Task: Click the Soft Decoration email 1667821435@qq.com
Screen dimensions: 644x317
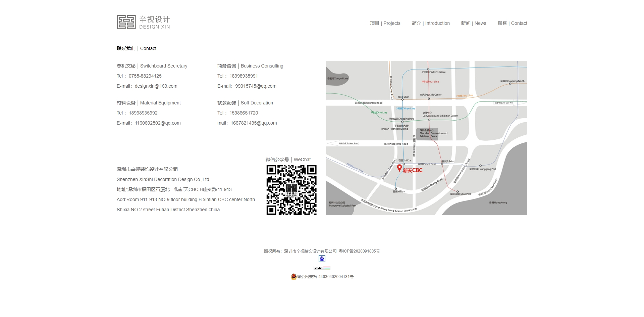Action: click(x=254, y=123)
